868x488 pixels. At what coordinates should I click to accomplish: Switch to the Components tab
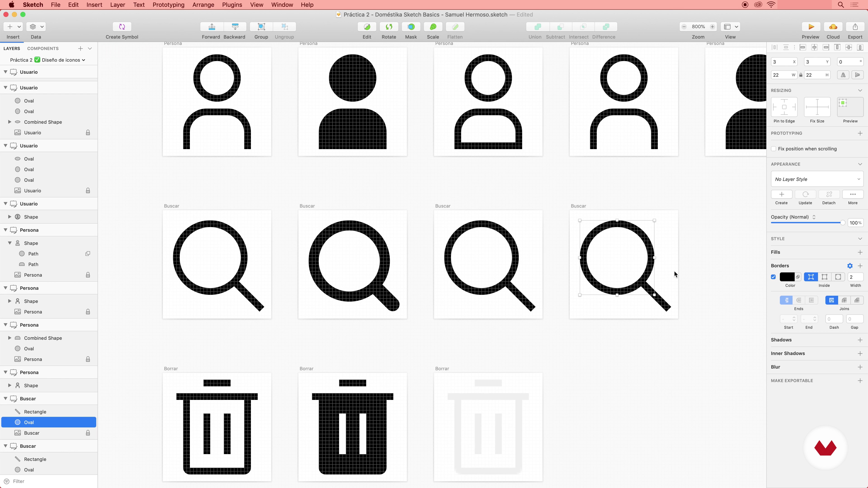tap(43, 49)
